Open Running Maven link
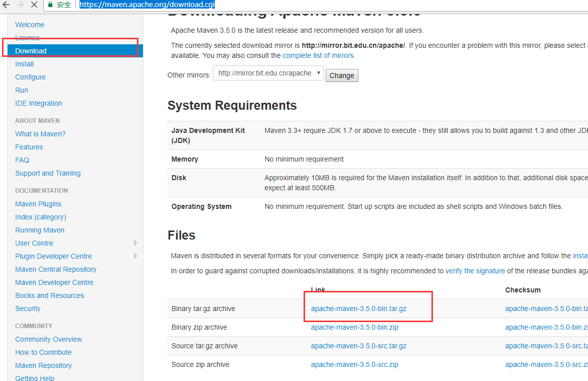 (40, 230)
